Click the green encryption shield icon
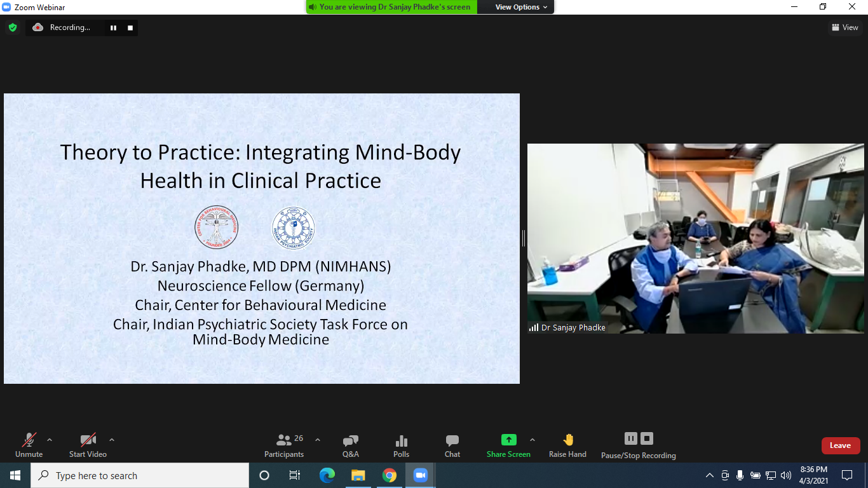The height and width of the screenshot is (488, 868). 13,27
